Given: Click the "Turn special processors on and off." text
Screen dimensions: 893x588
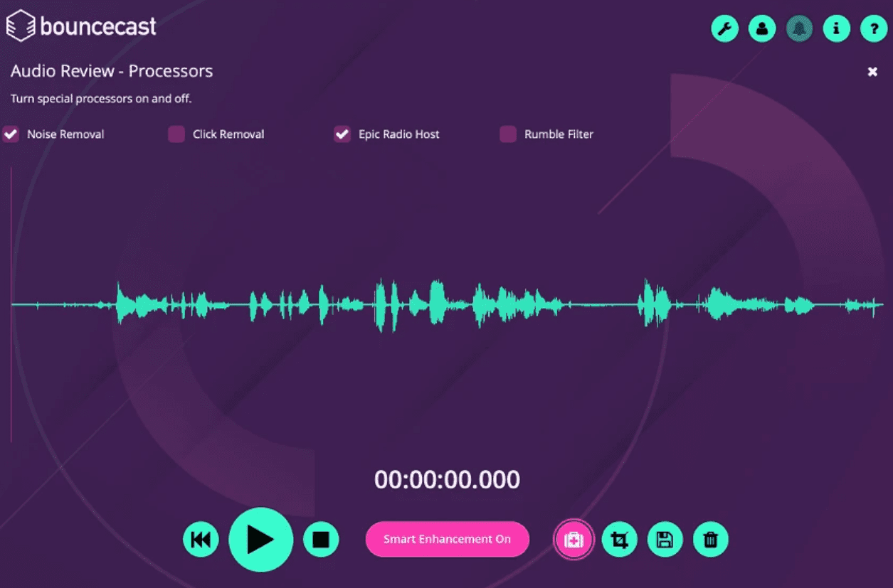Looking at the screenshot, I should coord(101,99).
